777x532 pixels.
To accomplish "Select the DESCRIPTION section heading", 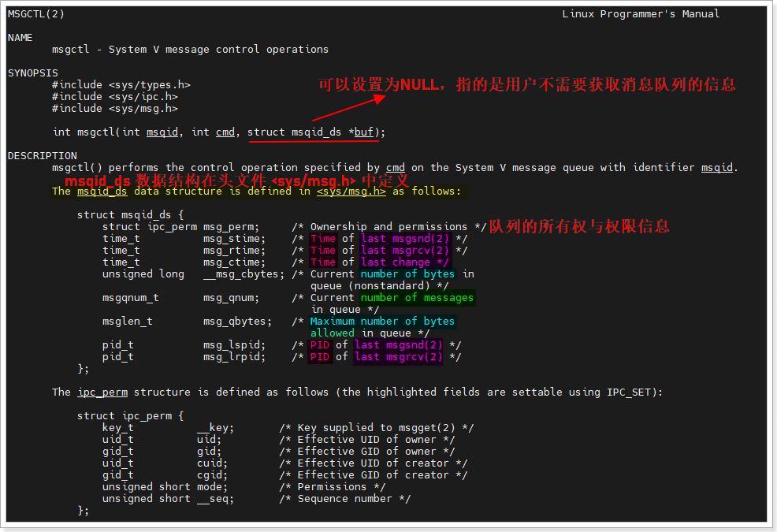I will 43,156.
